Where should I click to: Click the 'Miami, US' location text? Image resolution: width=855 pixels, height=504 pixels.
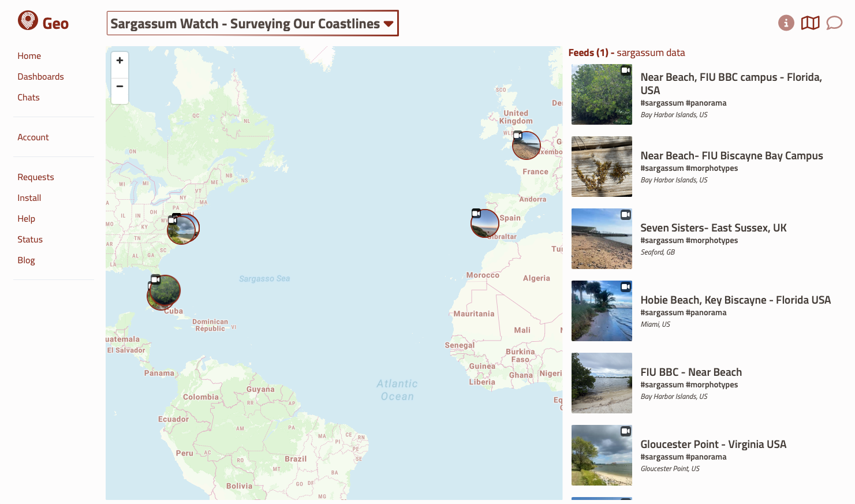[655, 324]
